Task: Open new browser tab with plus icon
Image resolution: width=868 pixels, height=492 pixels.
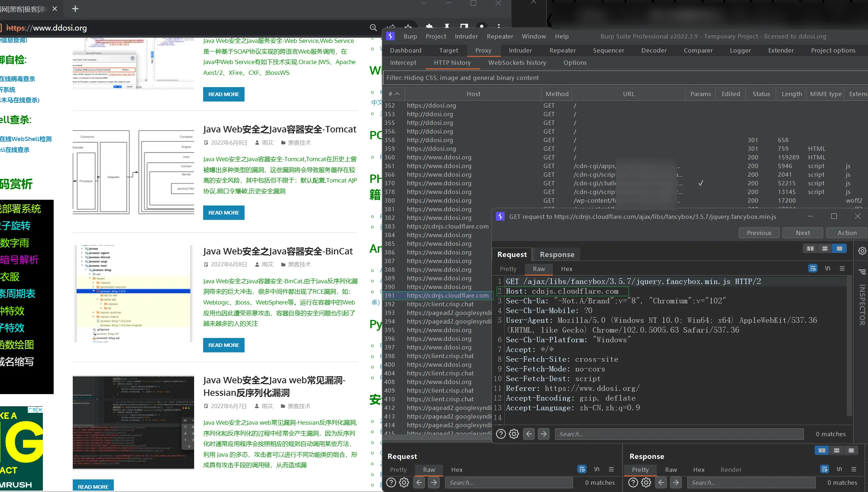Action: coord(75,9)
